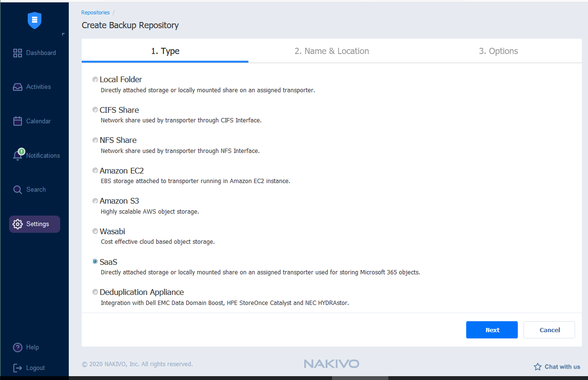Click the Local Folder description text
The width and height of the screenshot is (588, 380).
[208, 90]
